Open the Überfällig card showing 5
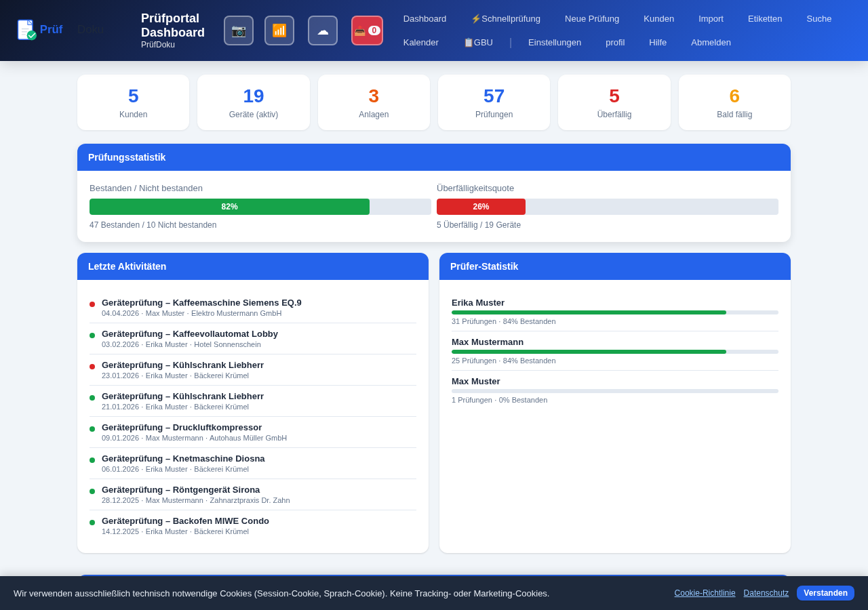This screenshot has height=610, width=868. tap(614, 102)
